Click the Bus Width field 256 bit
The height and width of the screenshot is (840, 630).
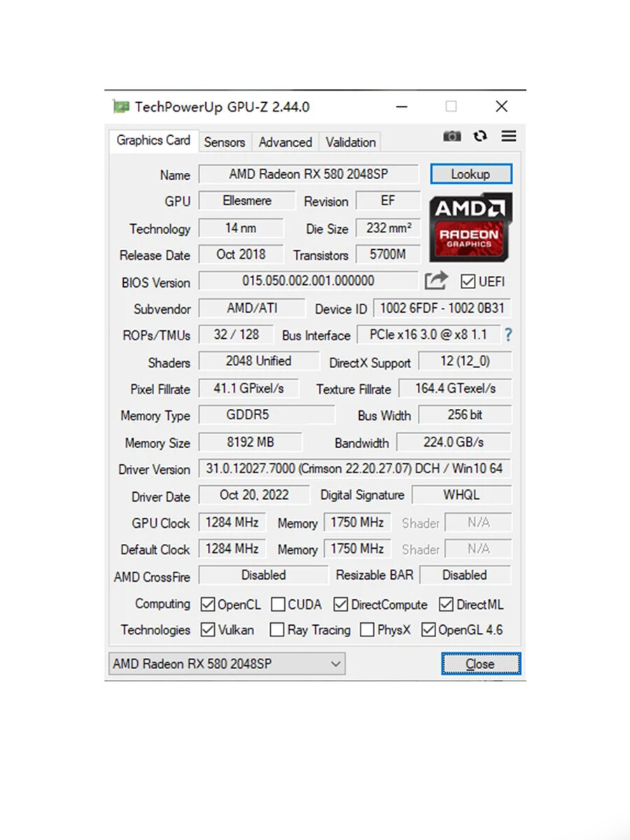[x=465, y=415]
